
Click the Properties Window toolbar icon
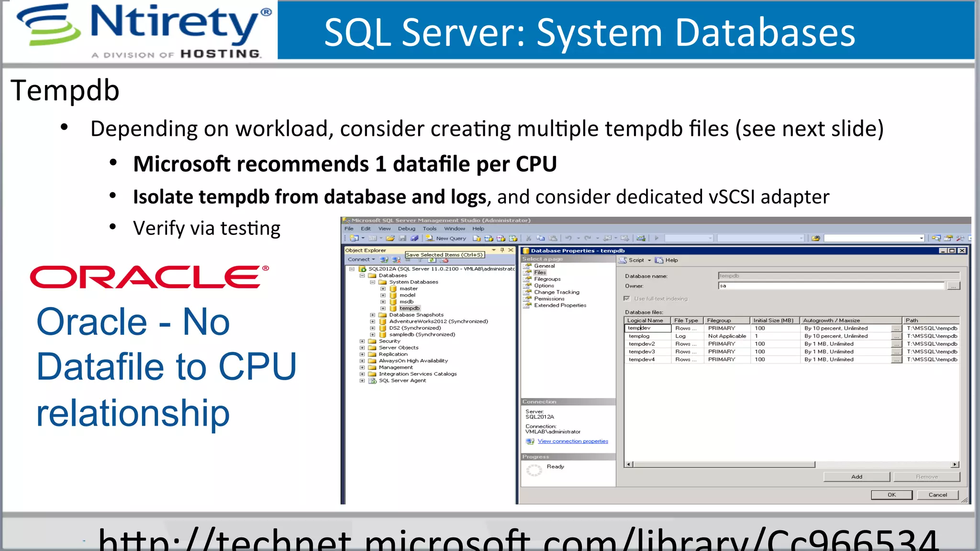click(948, 238)
